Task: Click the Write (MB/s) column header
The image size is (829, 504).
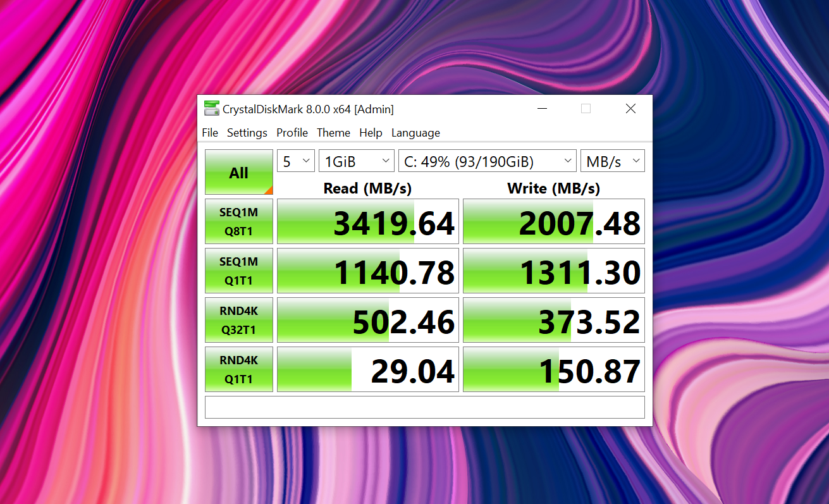Action: tap(553, 188)
